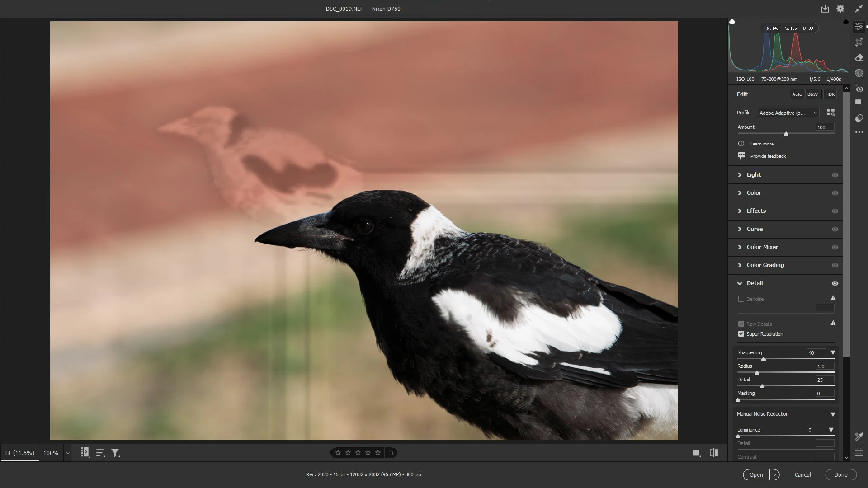Click the Auto edit button
The image size is (868, 488).
(x=797, y=94)
